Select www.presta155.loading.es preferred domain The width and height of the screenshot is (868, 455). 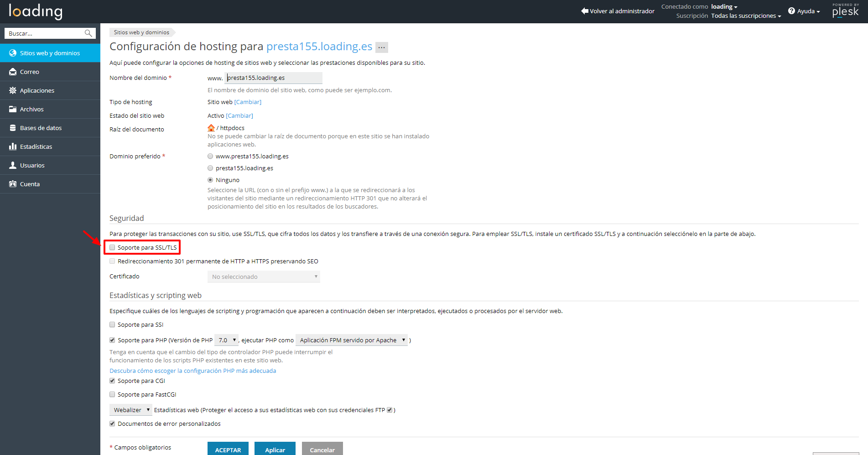pyautogui.click(x=210, y=156)
